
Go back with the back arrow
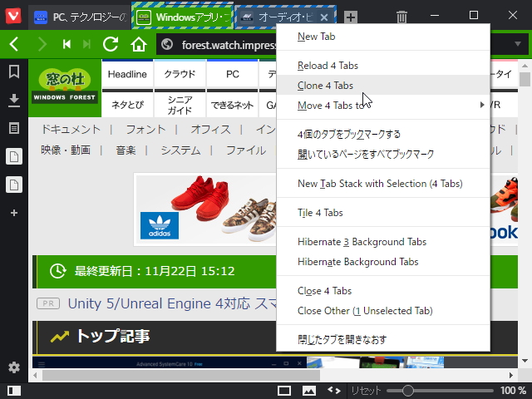13,44
